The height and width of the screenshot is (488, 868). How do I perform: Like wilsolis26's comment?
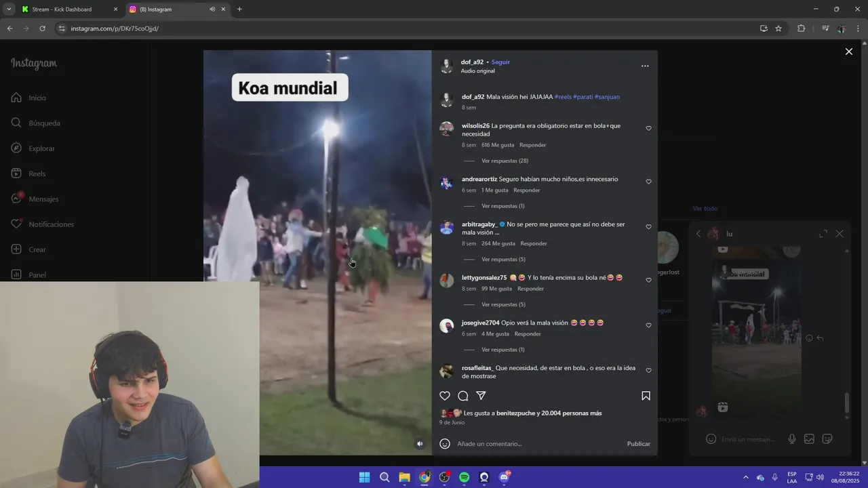pyautogui.click(x=648, y=128)
